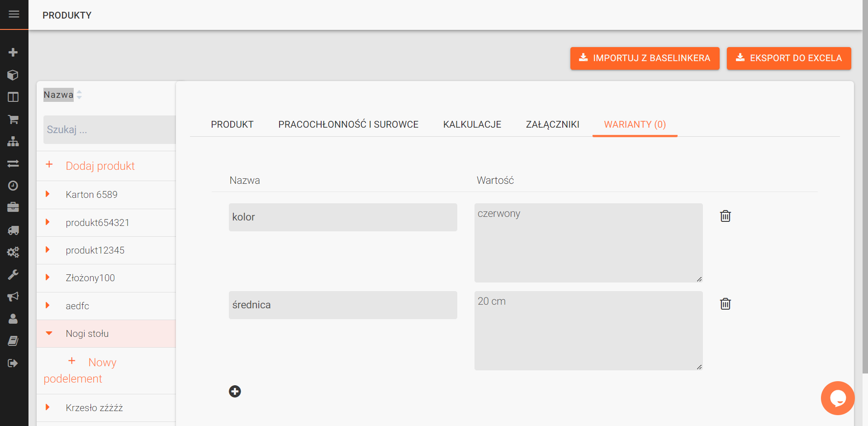This screenshot has height=426, width=868.
Task: Click the Dodaj produkt link
Action: 100,166
